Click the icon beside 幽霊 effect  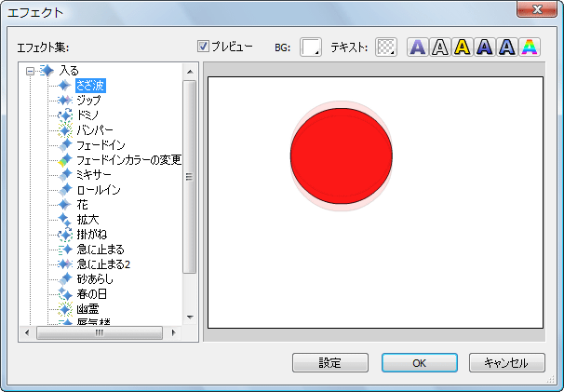click(65, 309)
